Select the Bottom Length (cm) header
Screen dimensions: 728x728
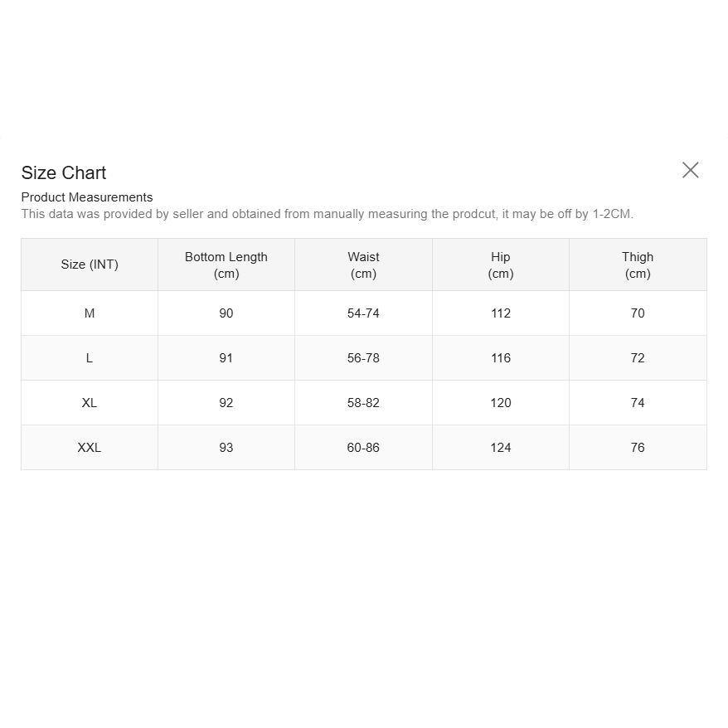click(x=226, y=265)
